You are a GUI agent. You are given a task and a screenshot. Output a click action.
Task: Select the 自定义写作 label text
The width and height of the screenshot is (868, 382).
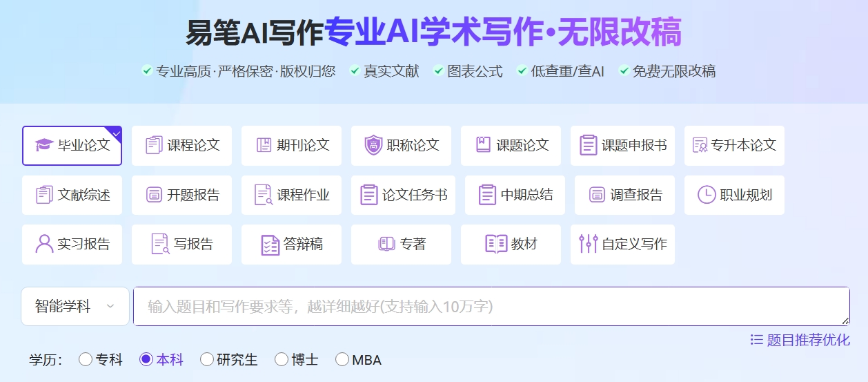[635, 244]
